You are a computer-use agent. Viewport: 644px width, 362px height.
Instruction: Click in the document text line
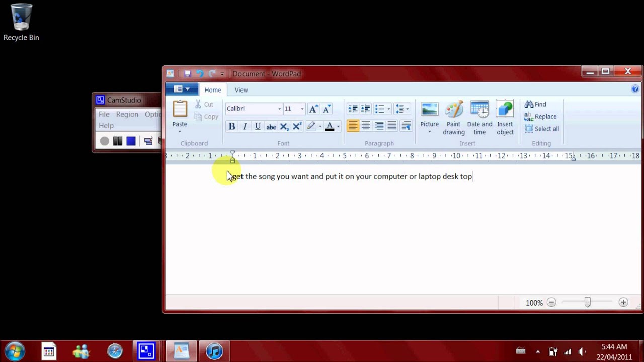[352, 176]
